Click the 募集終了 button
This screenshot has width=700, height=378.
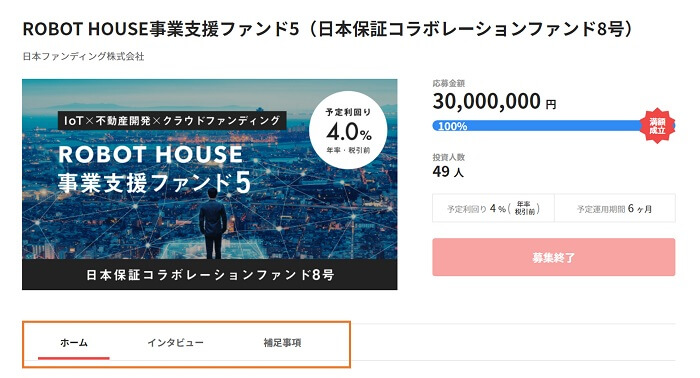(554, 257)
